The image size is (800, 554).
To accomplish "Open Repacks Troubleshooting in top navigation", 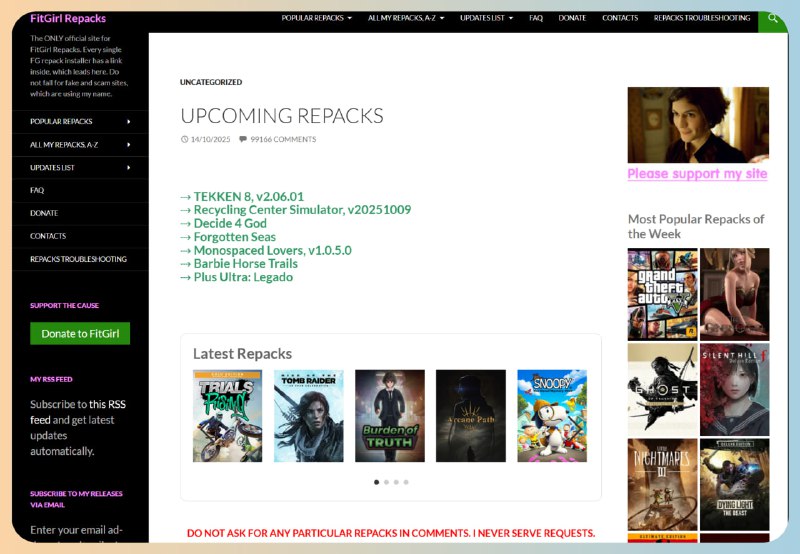I will [x=702, y=18].
